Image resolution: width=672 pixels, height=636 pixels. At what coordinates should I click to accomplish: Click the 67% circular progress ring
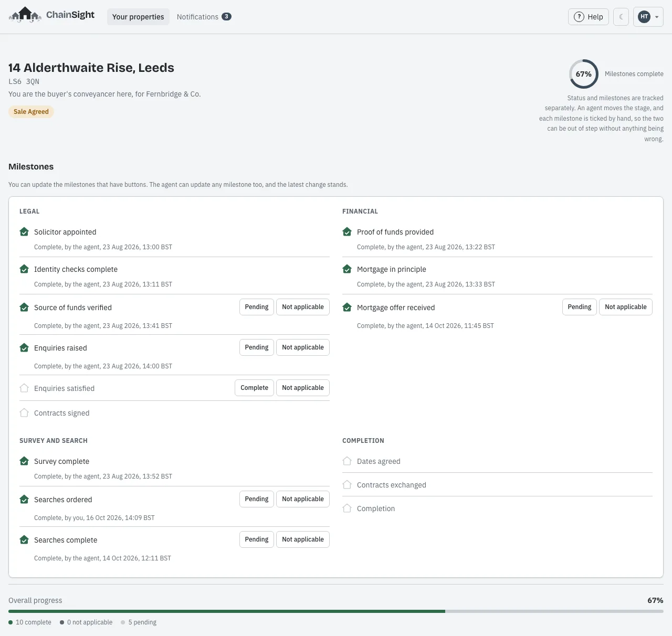(x=584, y=74)
